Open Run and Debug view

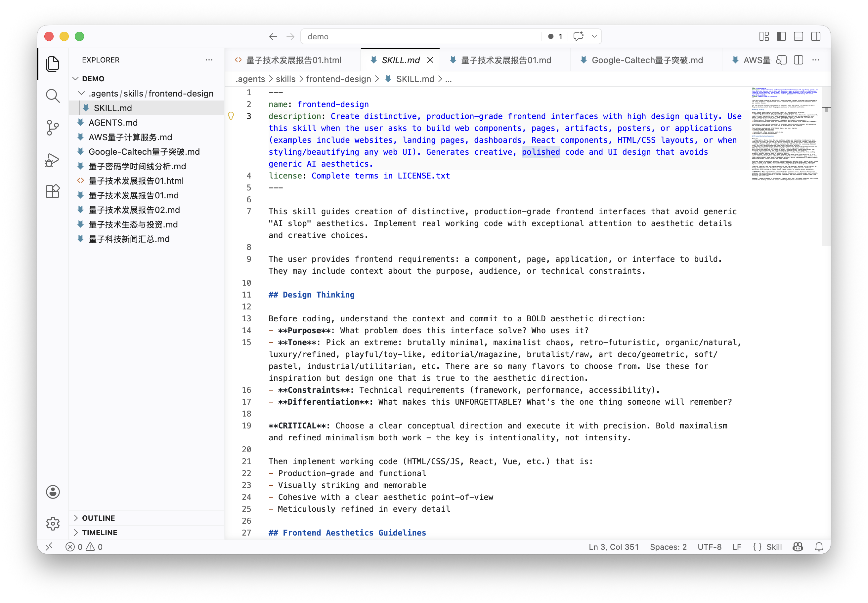53,160
